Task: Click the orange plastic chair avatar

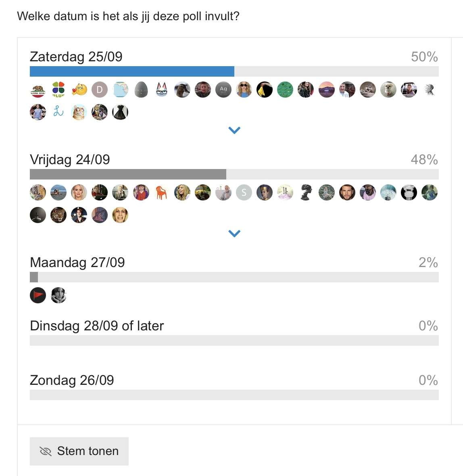Action: coord(161,193)
